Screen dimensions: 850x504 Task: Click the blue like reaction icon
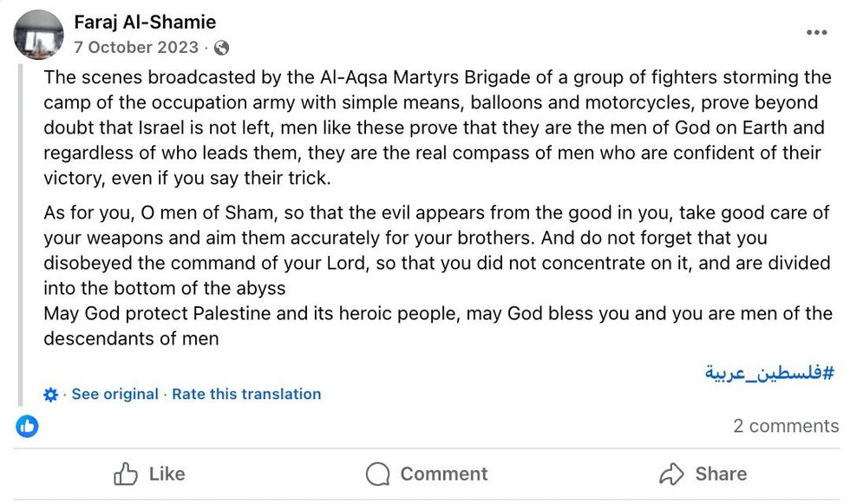[28, 426]
